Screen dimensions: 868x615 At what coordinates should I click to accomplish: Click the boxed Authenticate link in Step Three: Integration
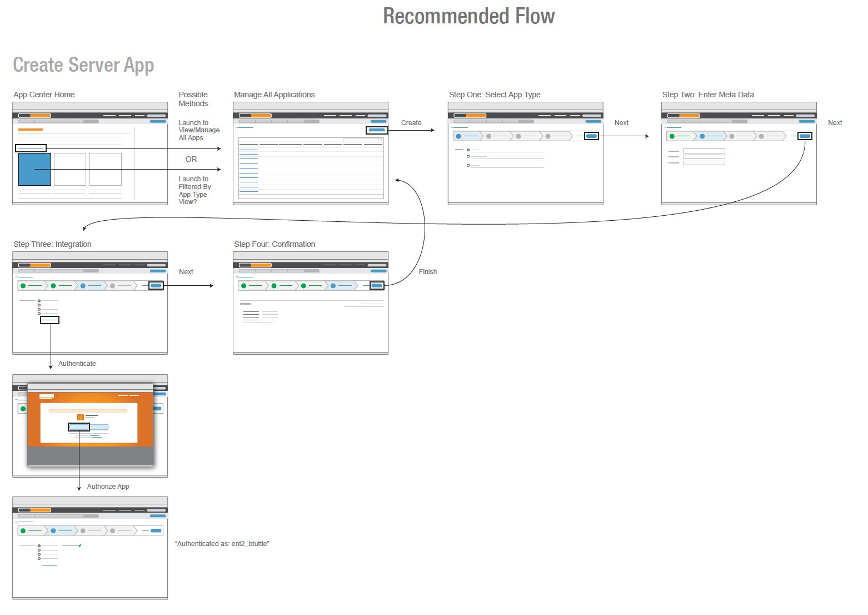pos(49,320)
